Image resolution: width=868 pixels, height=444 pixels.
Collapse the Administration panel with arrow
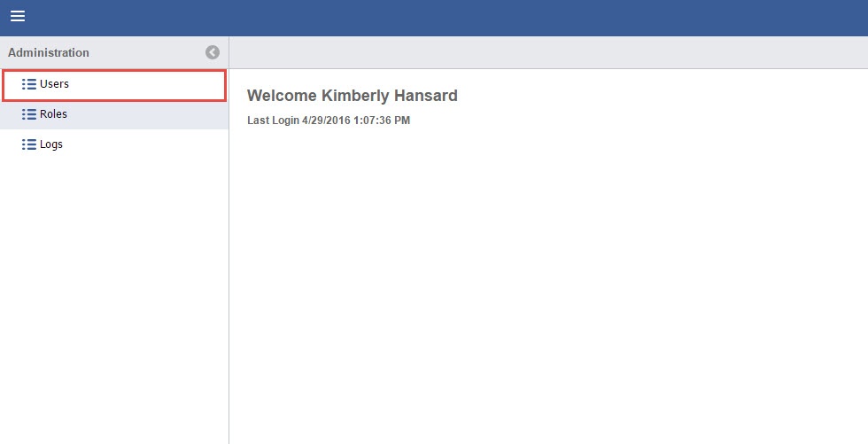pos(213,52)
